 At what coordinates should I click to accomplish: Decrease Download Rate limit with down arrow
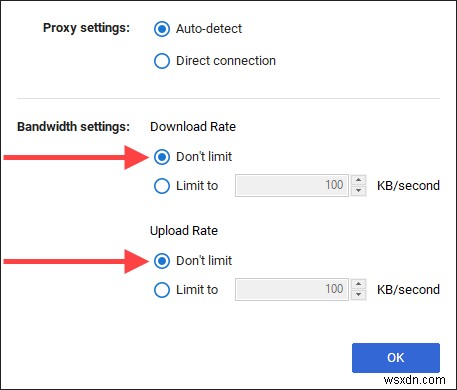click(358, 191)
